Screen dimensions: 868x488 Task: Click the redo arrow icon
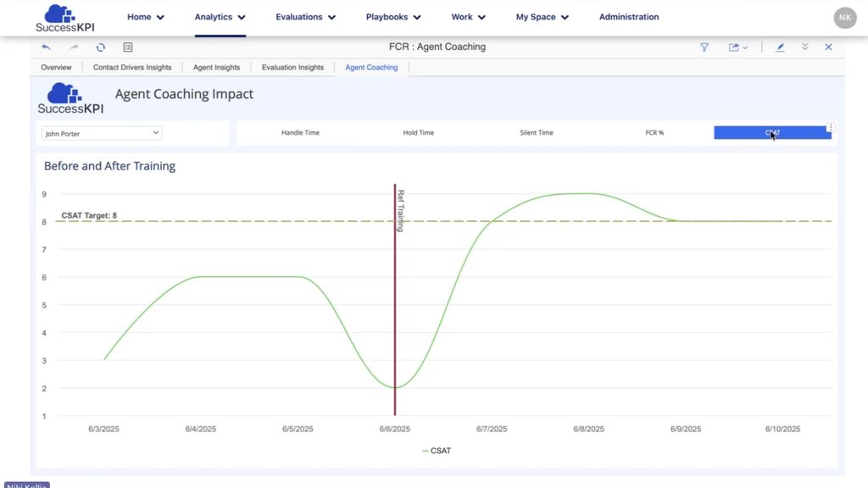point(74,47)
